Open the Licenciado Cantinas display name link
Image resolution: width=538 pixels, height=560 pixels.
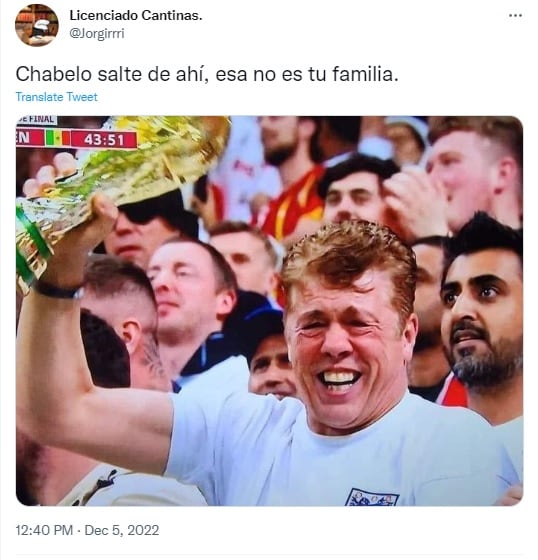(x=136, y=15)
